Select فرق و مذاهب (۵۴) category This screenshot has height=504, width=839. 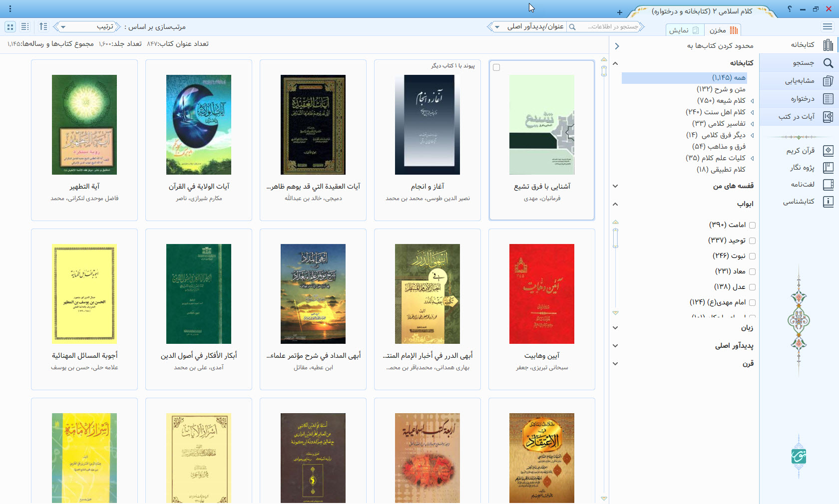pos(719,147)
